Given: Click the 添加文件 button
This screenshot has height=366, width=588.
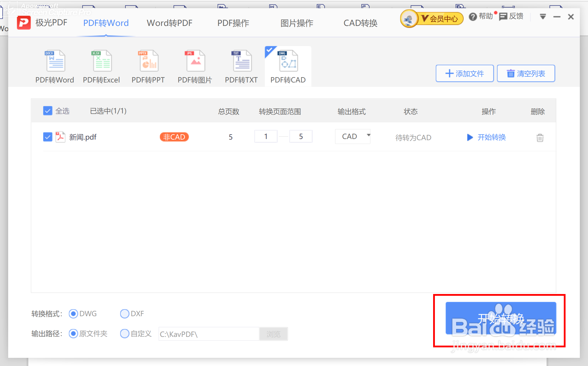Looking at the screenshot, I should click(x=464, y=73).
